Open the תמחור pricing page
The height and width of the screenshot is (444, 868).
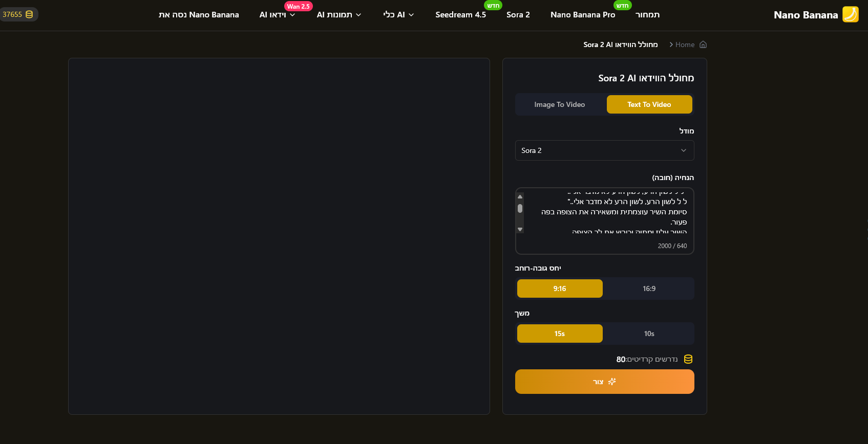coord(647,15)
